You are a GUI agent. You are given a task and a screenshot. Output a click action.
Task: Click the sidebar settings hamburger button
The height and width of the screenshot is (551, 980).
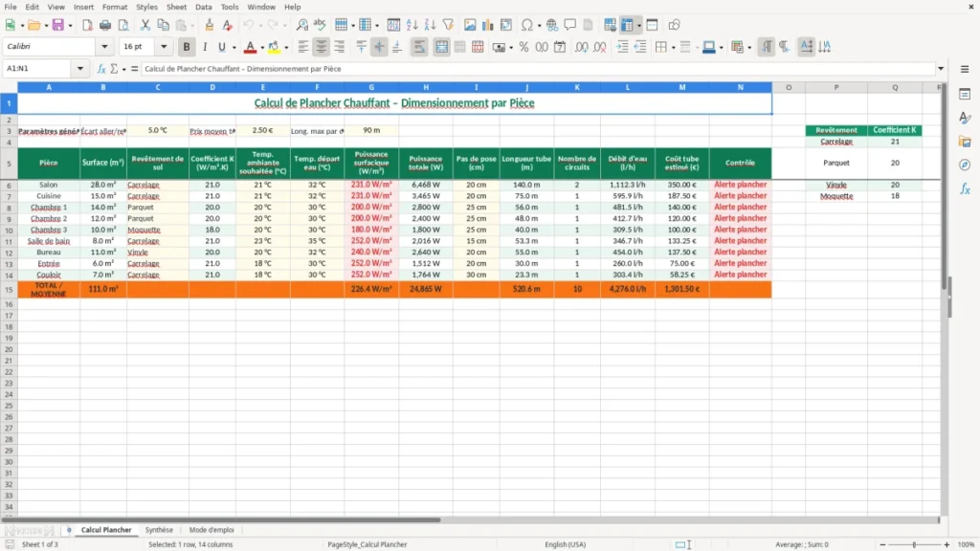click(x=965, y=69)
